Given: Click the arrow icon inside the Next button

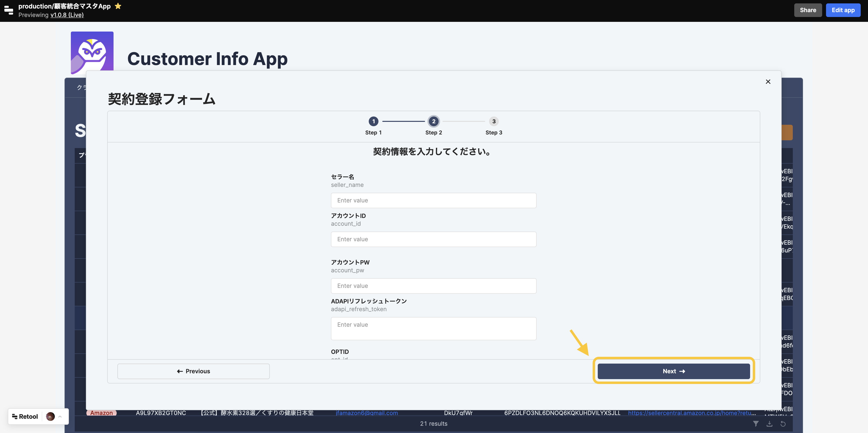Looking at the screenshot, I should (683, 371).
